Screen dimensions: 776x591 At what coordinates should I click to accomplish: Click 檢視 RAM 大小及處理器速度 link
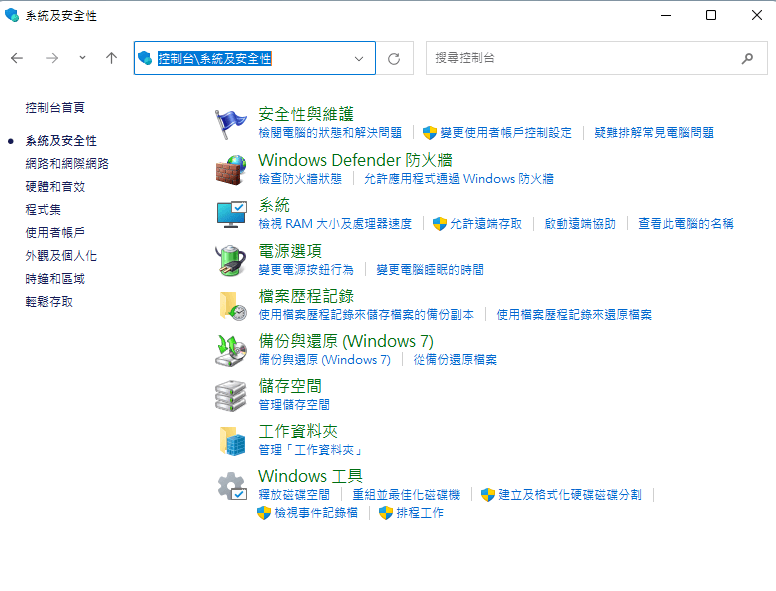coord(335,224)
